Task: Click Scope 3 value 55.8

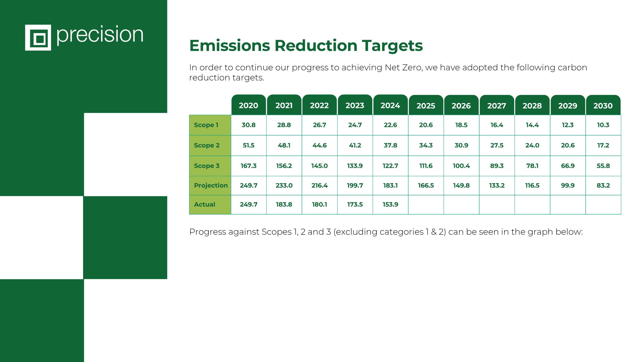Action: click(603, 166)
